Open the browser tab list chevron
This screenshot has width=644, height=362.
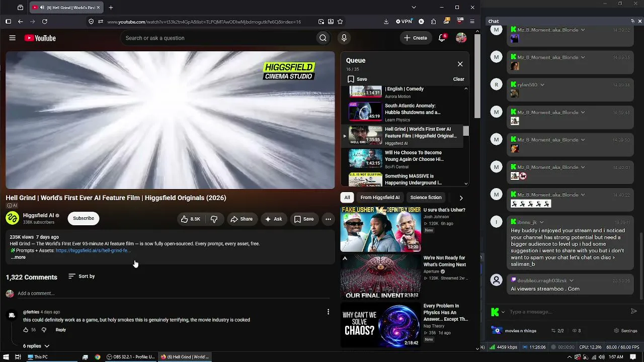tap(414, 8)
